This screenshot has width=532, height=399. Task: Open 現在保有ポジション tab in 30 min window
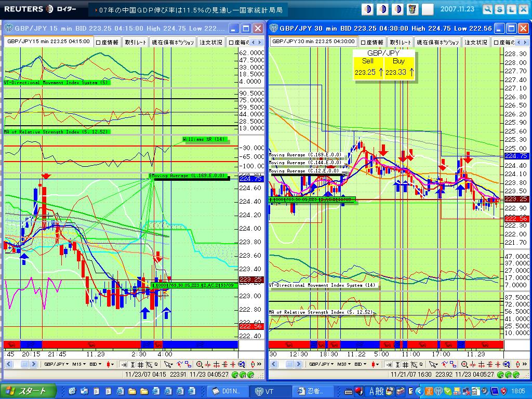coord(437,42)
